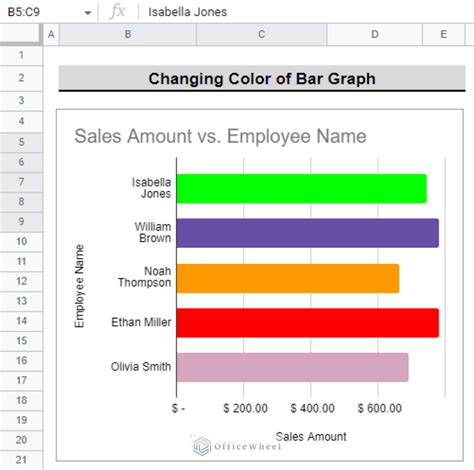Click the horizontal Sales Amount axis title
The width and height of the screenshot is (474, 470).
pyautogui.click(x=311, y=437)
